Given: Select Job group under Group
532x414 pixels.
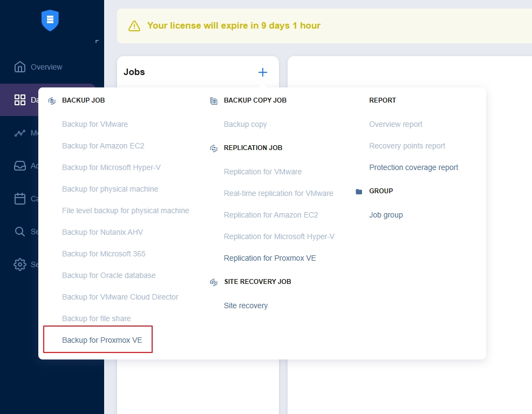Looking at the screenshot, I should pyautogui.click(x=386, y=215).
